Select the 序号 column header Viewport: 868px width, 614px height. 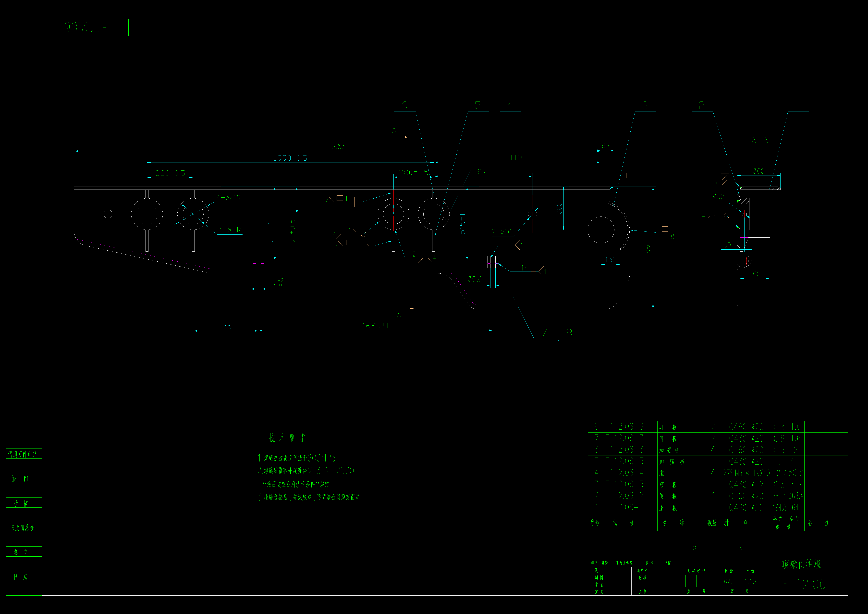pyautogui.click(x=595, y=523)
